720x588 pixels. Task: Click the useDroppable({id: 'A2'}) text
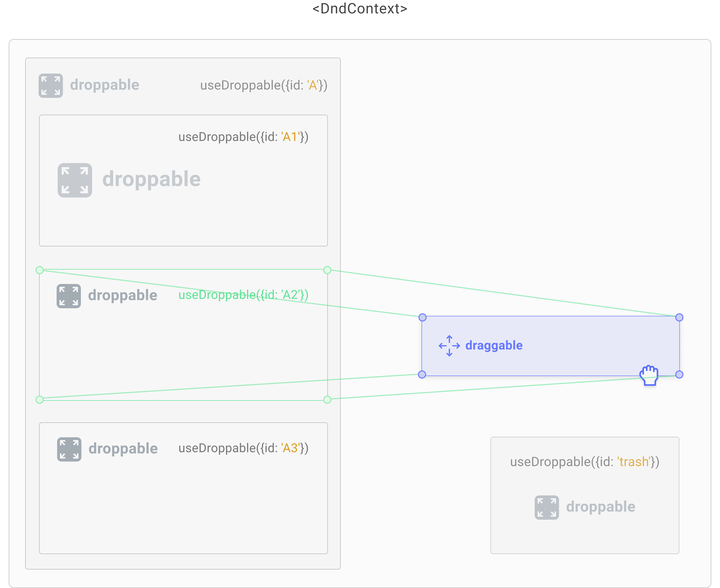point(243,295)
